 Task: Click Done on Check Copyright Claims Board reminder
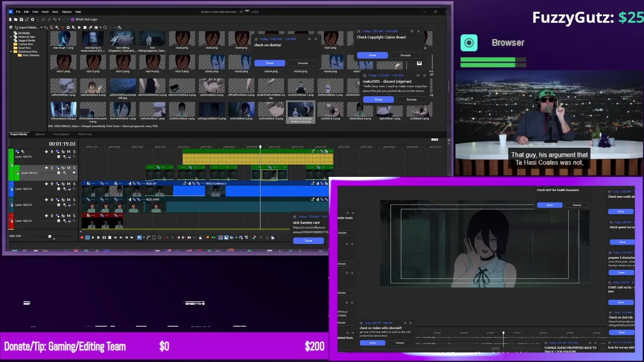pos(372,55)
